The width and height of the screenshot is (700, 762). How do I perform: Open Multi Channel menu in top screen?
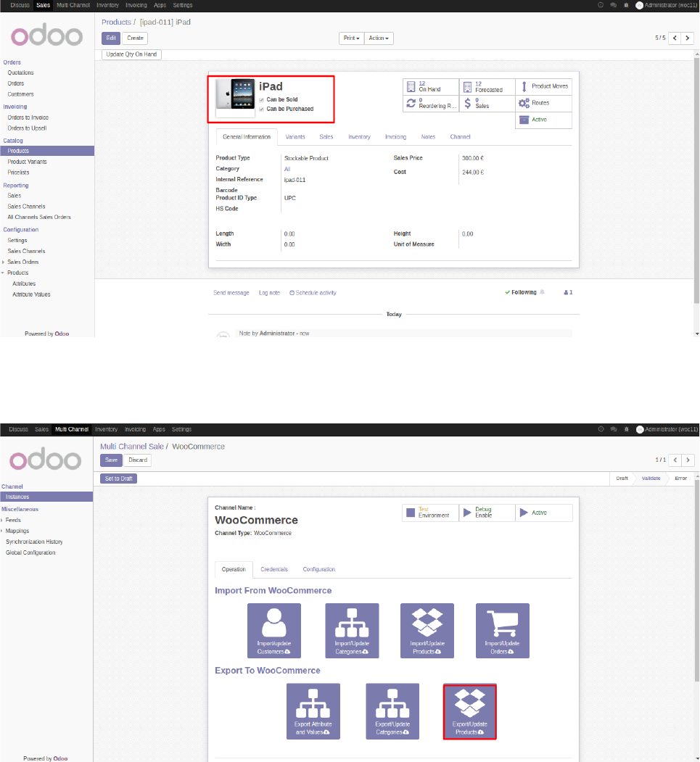click(73, 5)
